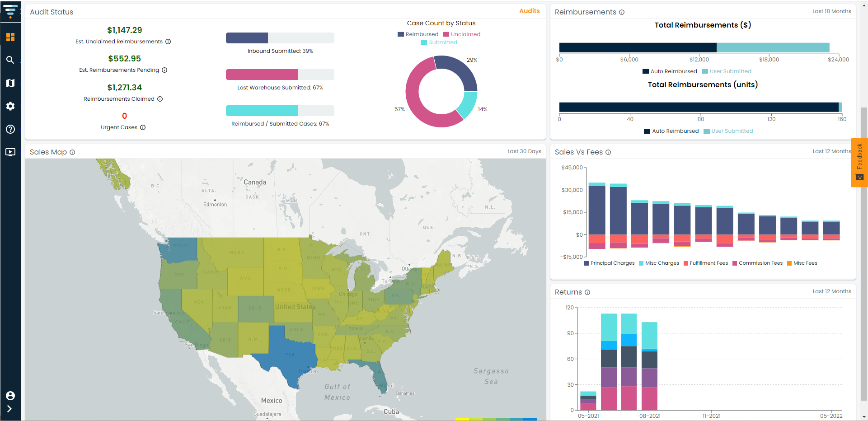This screenshot has height=421, width=868.
Task: Open Help using the question mark icon
Action: click(x=10, y=129)
